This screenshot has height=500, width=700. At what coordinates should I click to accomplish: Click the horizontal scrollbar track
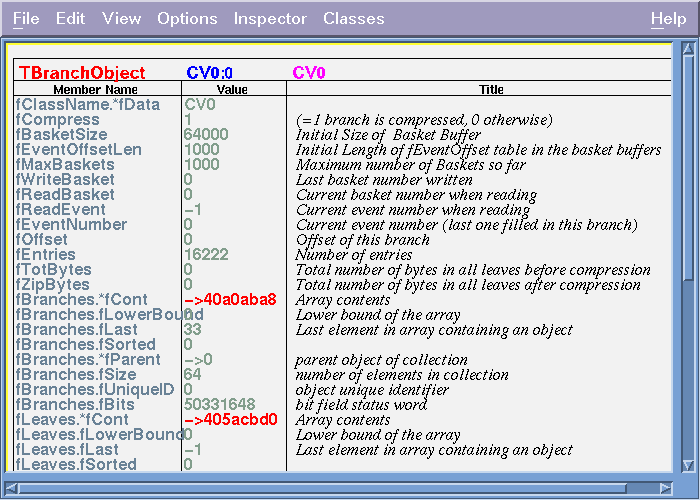(640, 488)
